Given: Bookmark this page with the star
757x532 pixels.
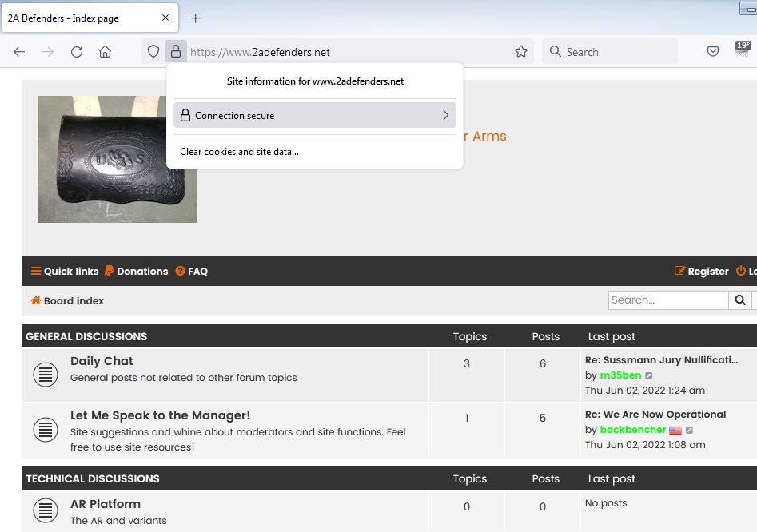Looking at the screenshot, I should 521,52.
